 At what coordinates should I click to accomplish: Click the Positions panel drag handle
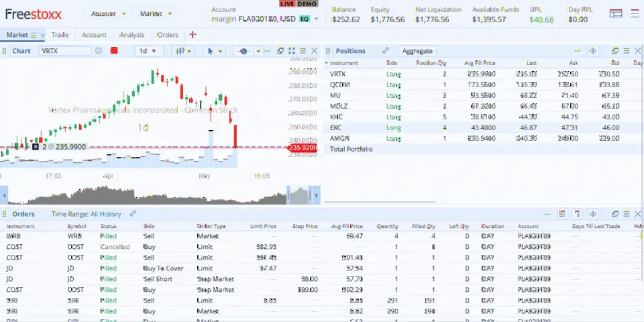(328, 51)
